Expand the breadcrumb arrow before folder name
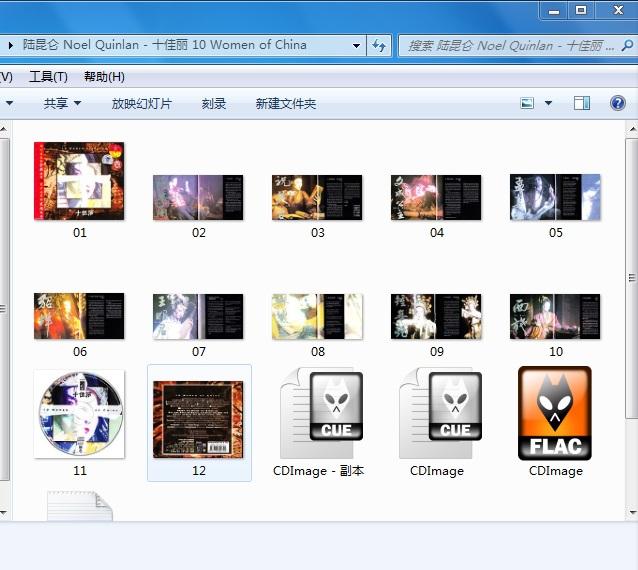Image resolution: width=638 pixels, height=570 pixels. [x=11, y=45]
